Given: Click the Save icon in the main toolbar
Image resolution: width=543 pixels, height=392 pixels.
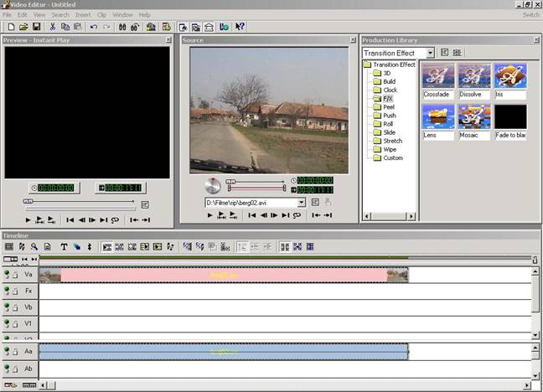Looking at the screenshot, I should tap(37, 27).
